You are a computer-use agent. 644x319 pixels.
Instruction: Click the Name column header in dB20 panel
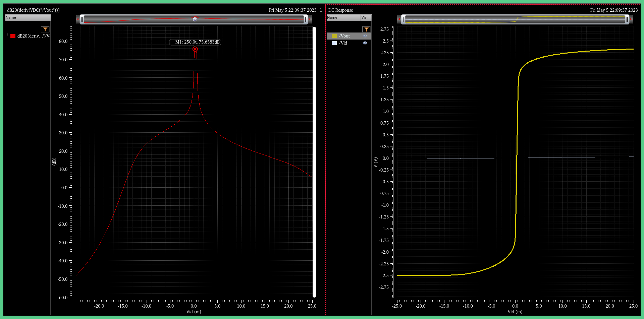click(28, 18)
